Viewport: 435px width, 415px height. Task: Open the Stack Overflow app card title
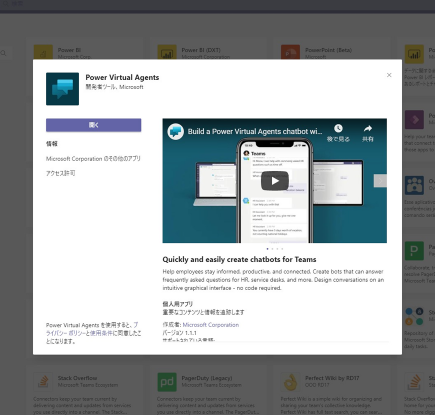[77, 378]
